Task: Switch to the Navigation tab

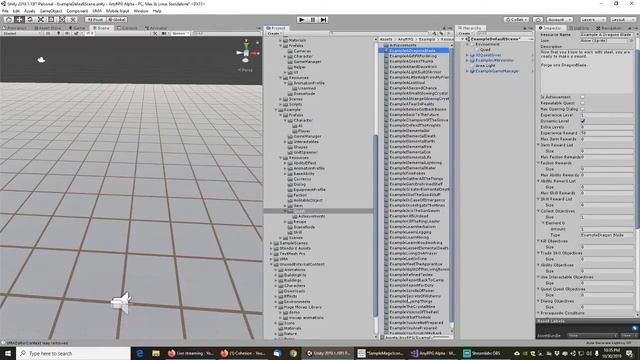Action: click(x=609, y=28)
